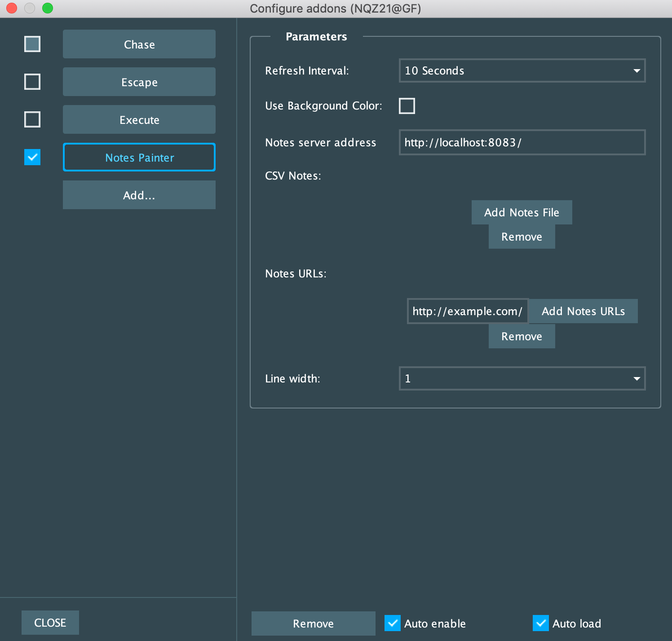This screenshot has height=641, width=672.
Task: Toggle Use Background Color checkbox
Action: (x=407, y=106)
